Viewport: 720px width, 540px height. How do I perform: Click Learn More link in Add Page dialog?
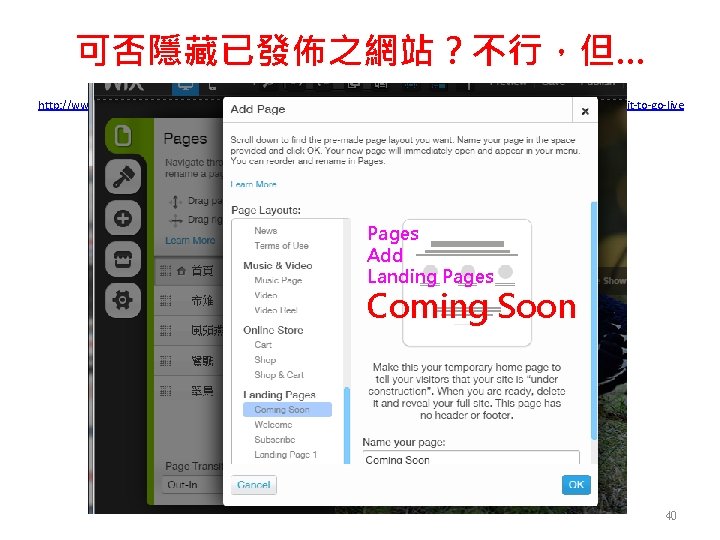[253, 184]
